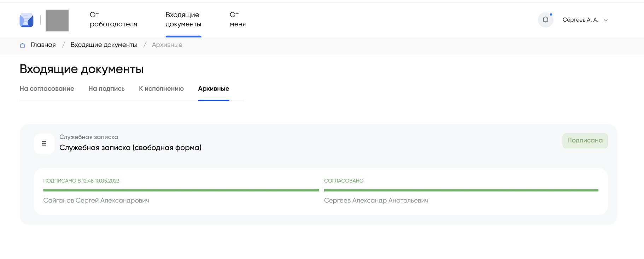Click the user name Сергеев А. А.
The height and width of the screenshot is (259, 644).
coord(580,20)
